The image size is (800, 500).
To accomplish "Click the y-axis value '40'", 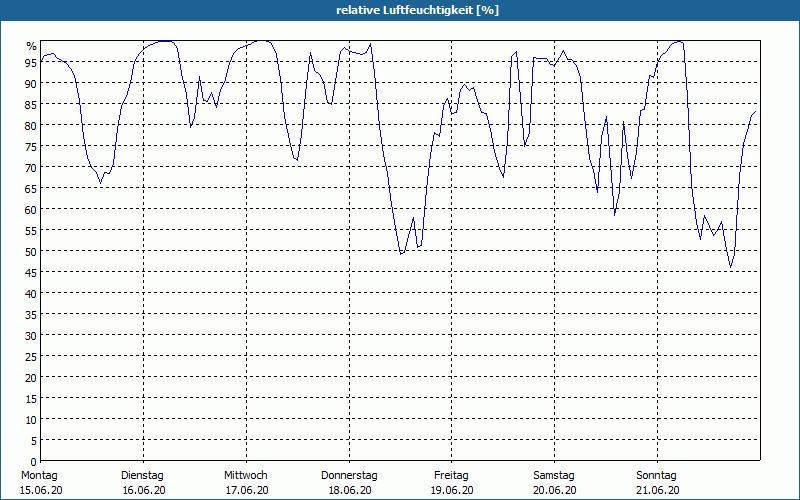I will coord(31,294).
